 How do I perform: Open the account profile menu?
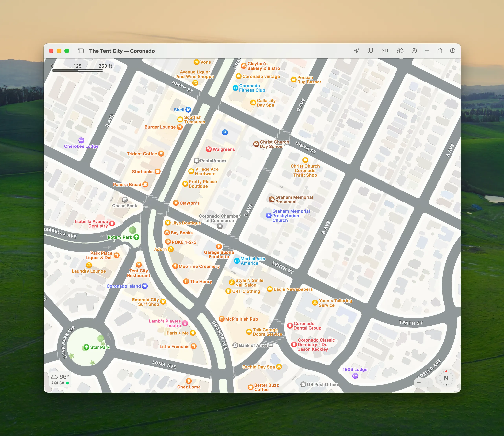[452, 51]
